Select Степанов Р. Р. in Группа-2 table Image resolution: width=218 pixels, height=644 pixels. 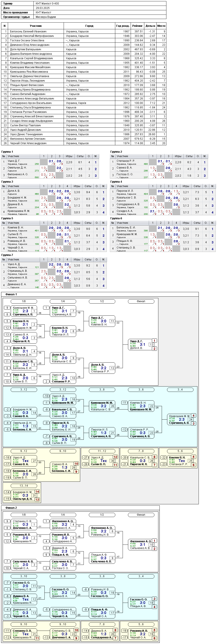click(126, 161)
